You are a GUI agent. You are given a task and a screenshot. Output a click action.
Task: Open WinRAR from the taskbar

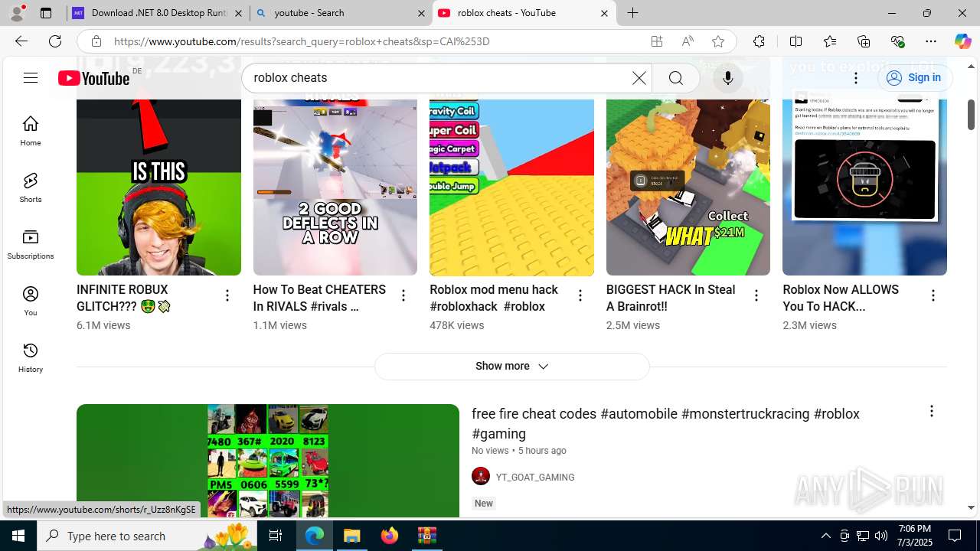click(426, 536)
